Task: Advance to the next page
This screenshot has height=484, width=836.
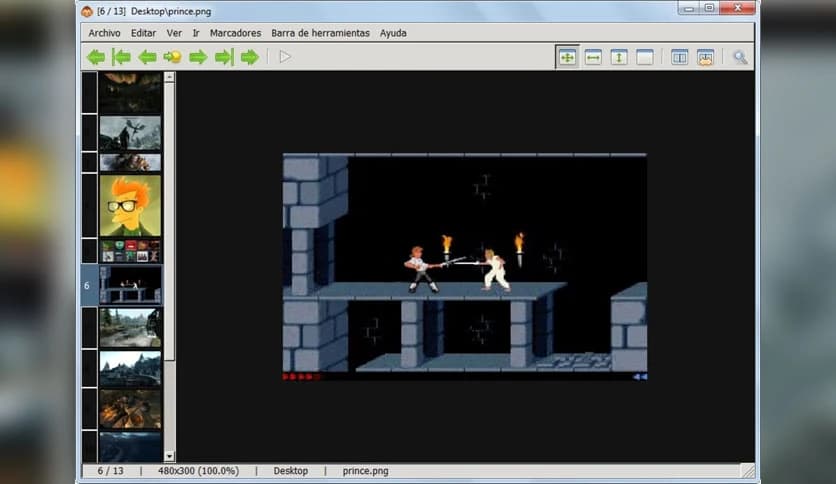Action: [198, 57]
